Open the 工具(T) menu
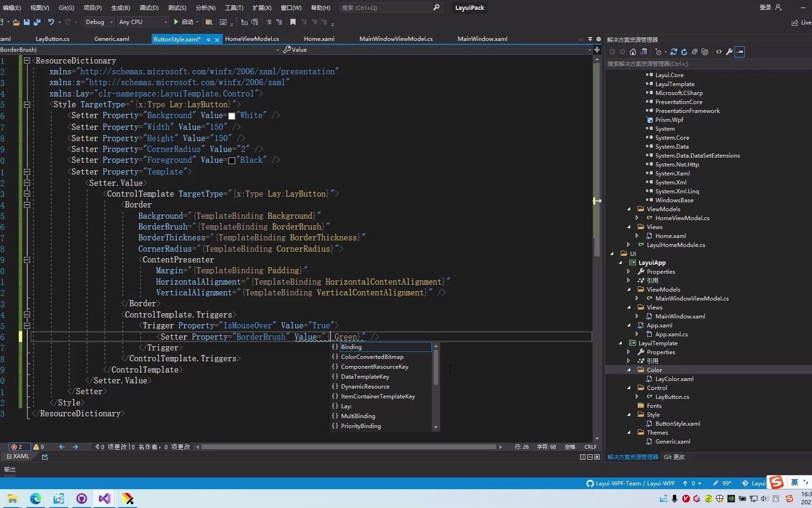The height and width of the screenshot is (508, 812). pyautogui.click(x=234, y=8)
